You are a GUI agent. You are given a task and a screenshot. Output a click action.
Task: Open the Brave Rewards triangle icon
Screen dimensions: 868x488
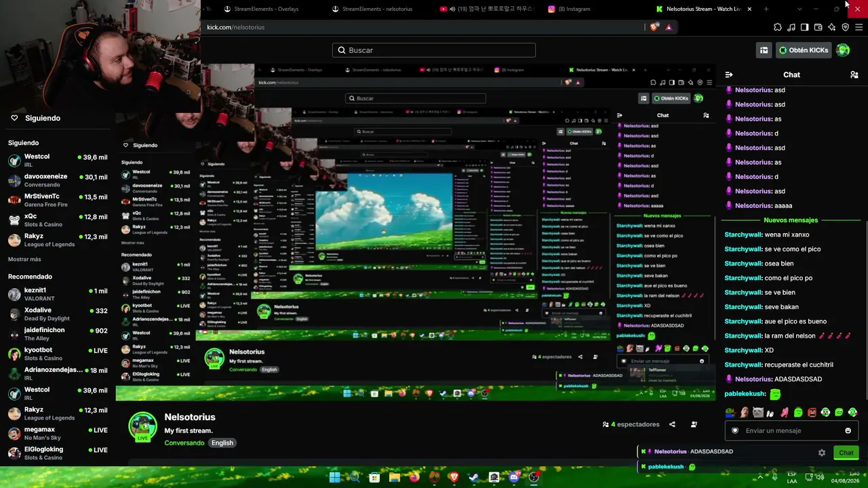669,27
